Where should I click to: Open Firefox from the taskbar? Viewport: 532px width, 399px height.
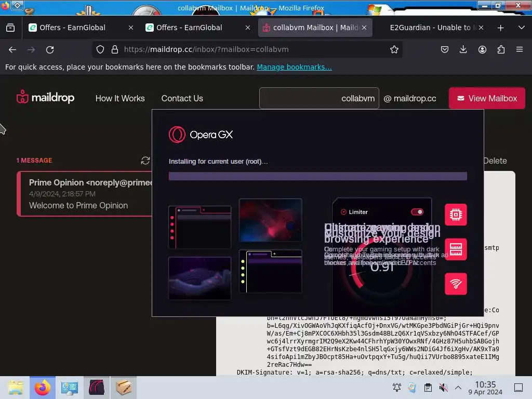[43, 388]
